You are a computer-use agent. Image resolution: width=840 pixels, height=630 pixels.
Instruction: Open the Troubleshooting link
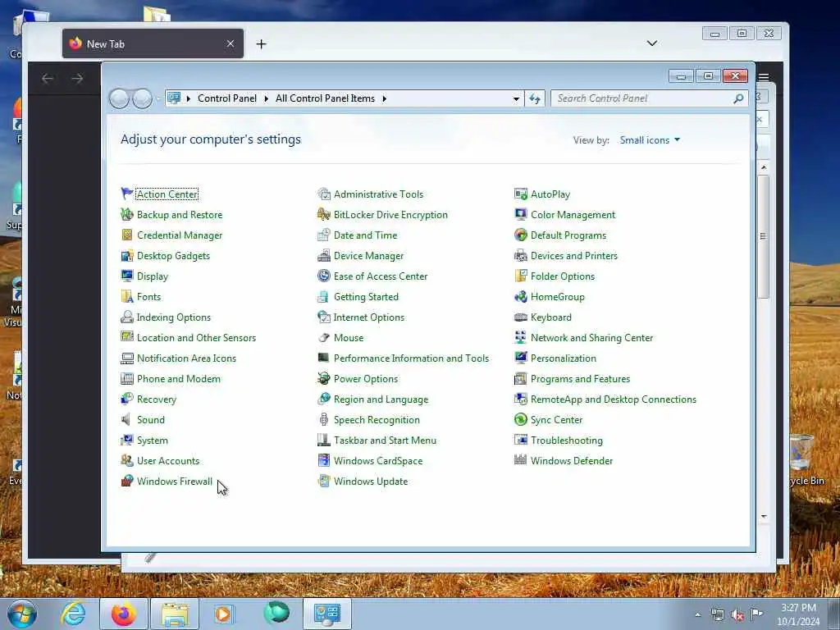pos(566,441)
